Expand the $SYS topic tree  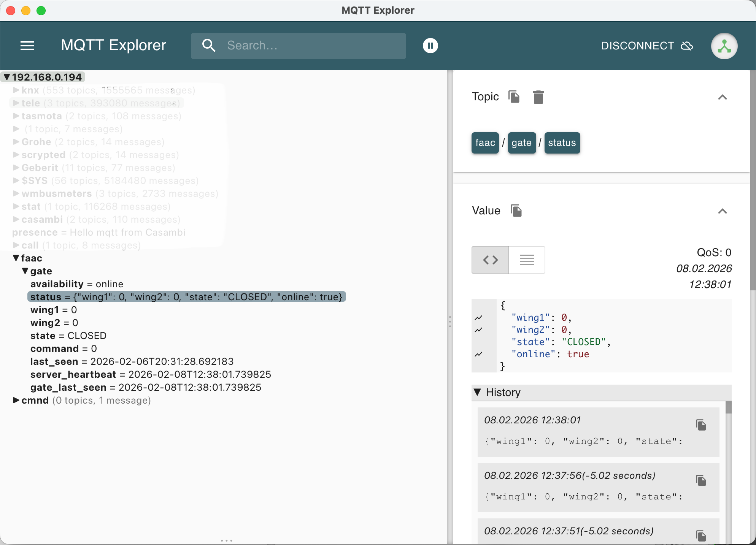pyautogui.click(x=16, y=181)
